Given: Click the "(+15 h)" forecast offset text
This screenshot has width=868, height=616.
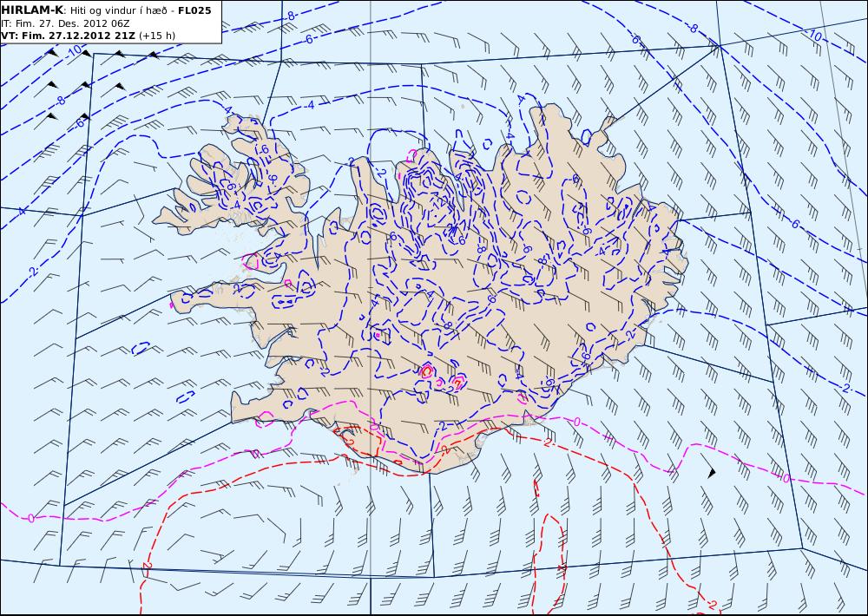Looking at the screenshot, I should [x=156, y=36].
